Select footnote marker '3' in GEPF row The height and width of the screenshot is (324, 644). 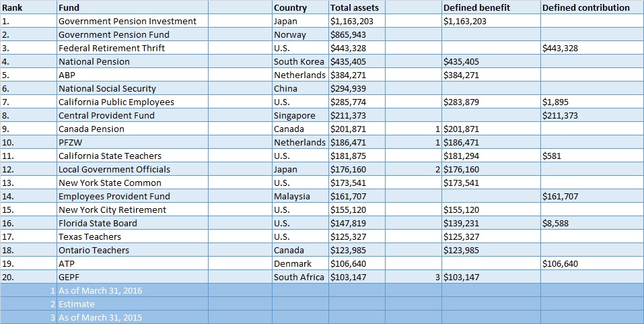coord(414,277)
